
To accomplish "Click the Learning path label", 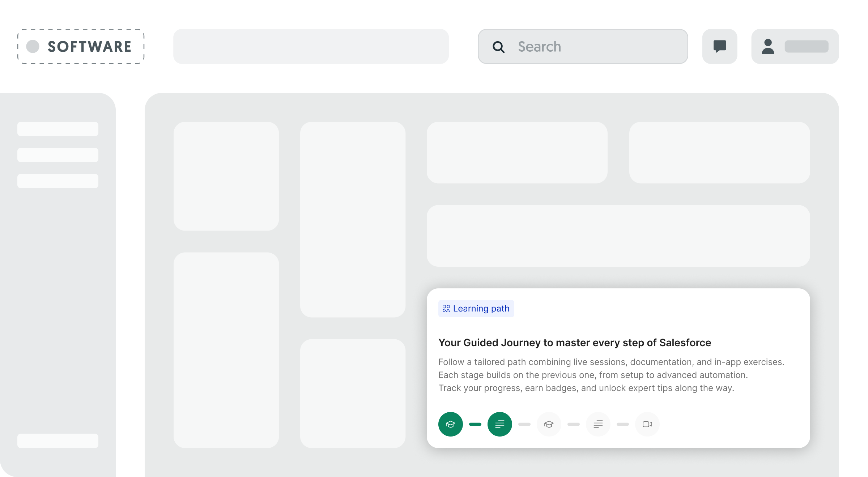I will pos(481,309).
